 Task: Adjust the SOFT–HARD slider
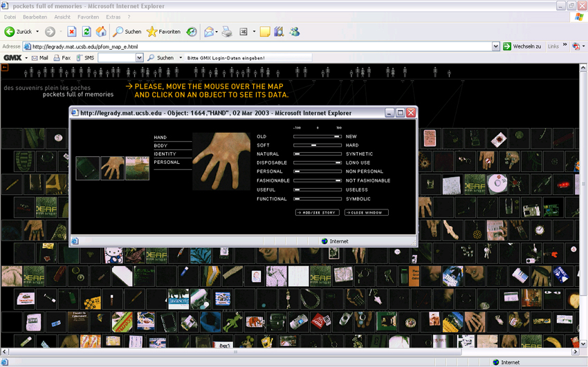[318, 145]
